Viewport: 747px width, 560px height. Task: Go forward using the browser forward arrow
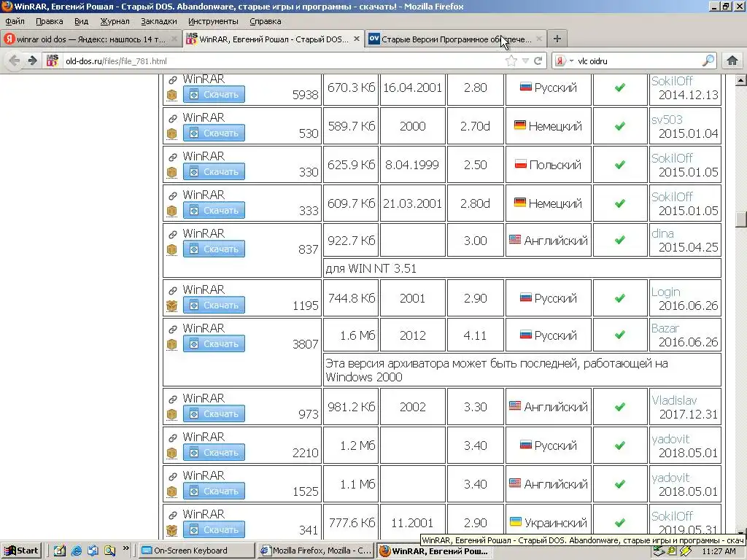[32, 61]
